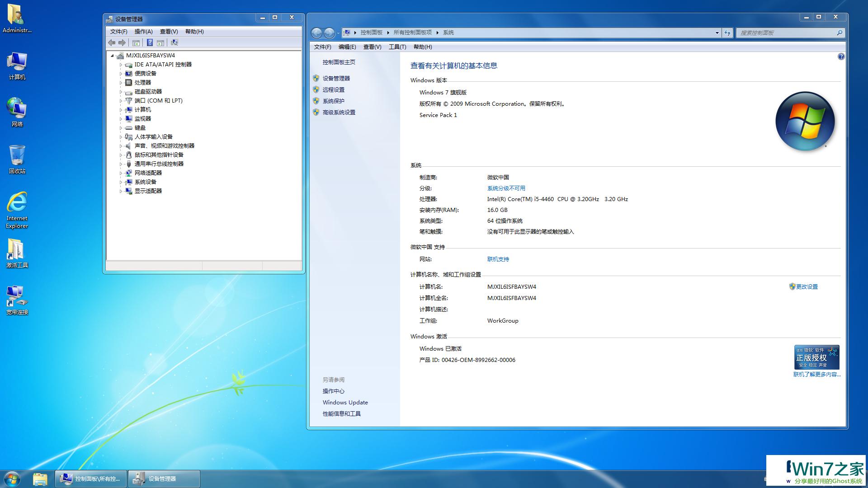868x488 pixels.
Task: Expand the 磁盘驱动器 node
Action: (x=121, y=92)
